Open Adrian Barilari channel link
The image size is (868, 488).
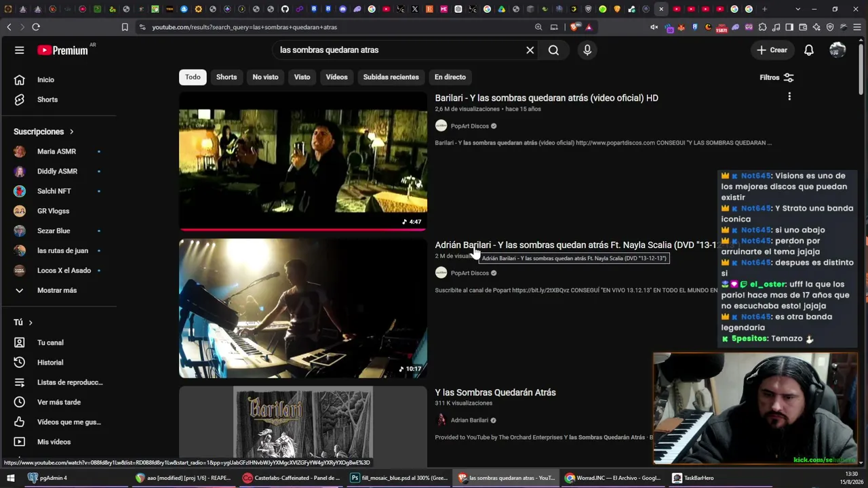coord(469,420)
